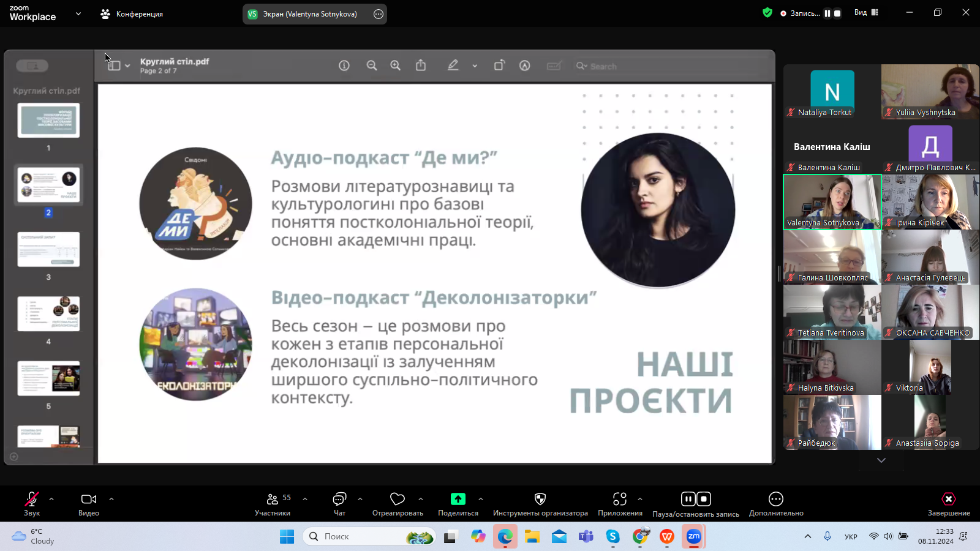The width and height of the screenshot is (980, 551).
Task: Open the Participants panel icon
Action: (x=273, y=499)
